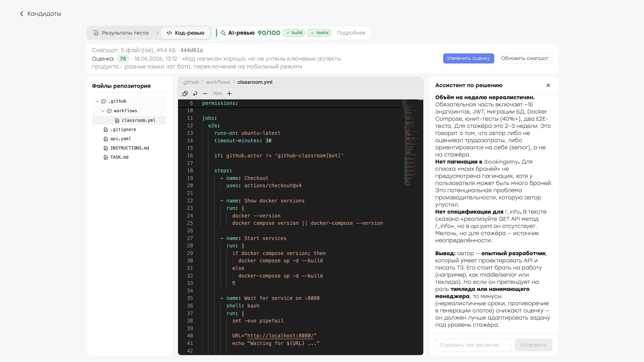Switch to Код-ревью tab
Image resolution: width=644 pixels, height=362 pixels.
[185, 33]
